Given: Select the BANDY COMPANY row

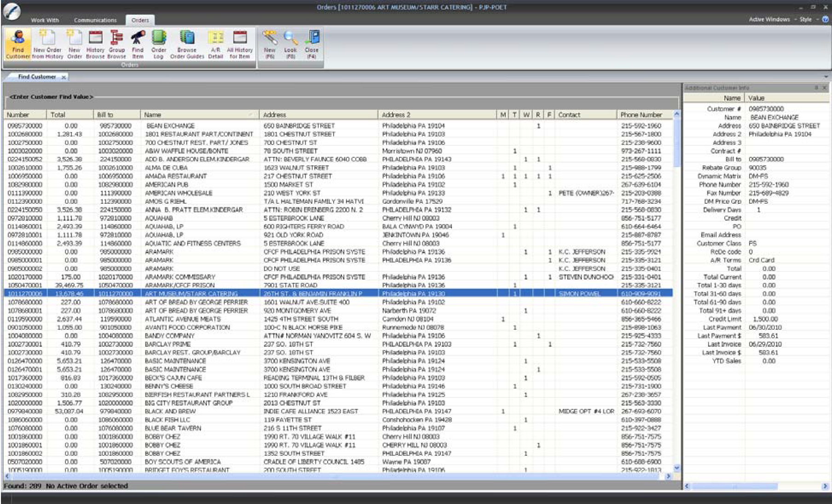Looking at the screenshot, I should 338,336.
